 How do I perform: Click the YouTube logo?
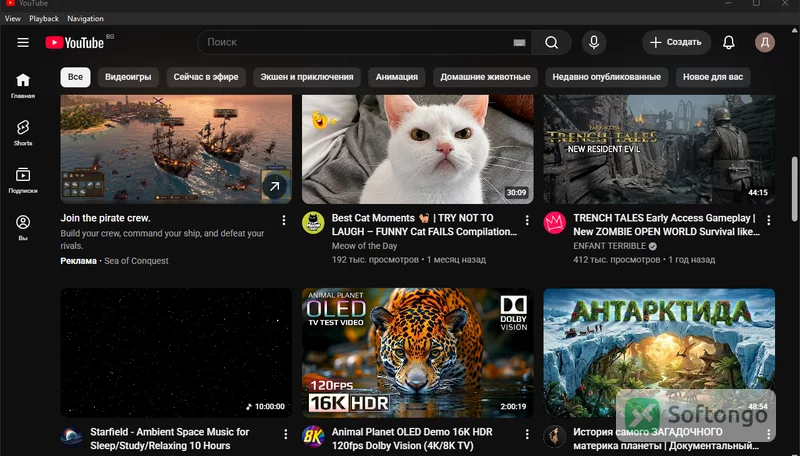coord(74,42)
